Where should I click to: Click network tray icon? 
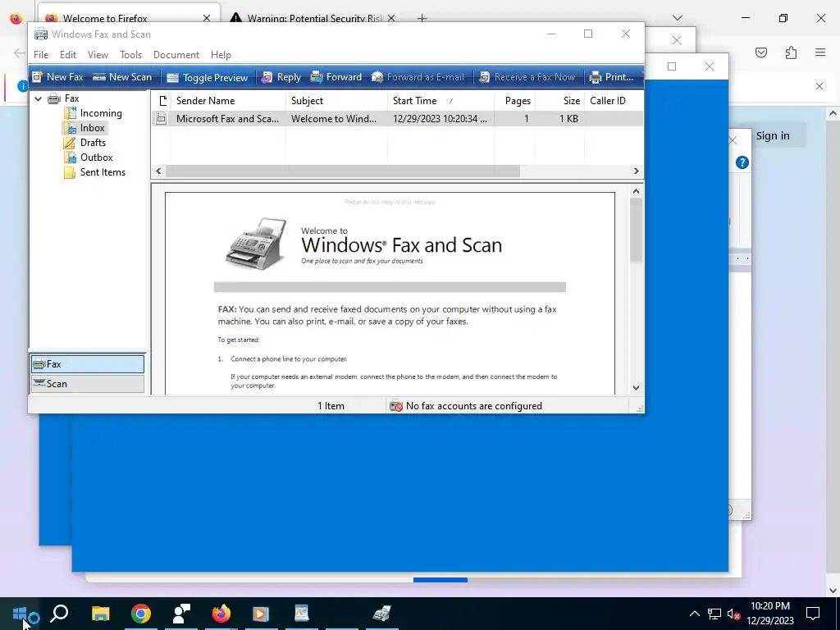point(714,614)
